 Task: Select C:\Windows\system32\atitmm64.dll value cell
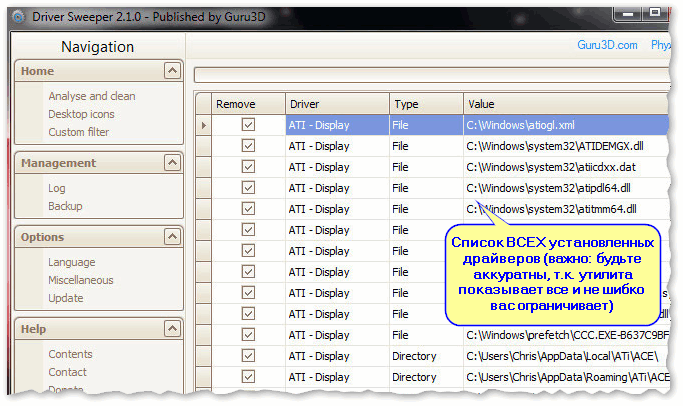pos(566,209)
